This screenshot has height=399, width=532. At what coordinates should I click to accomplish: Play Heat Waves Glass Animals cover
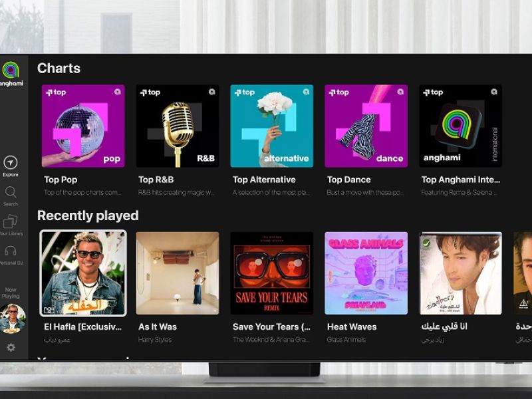click(x=366, y=273)
